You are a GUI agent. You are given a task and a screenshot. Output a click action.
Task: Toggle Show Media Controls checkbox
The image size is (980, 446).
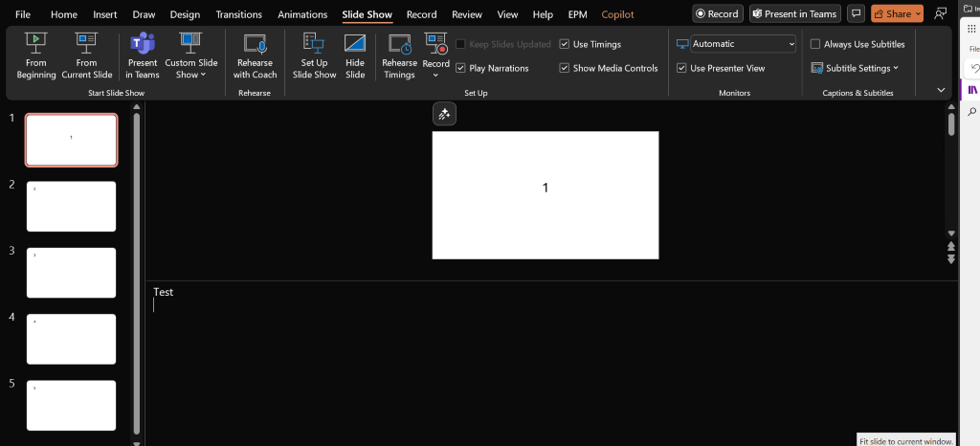565,68
